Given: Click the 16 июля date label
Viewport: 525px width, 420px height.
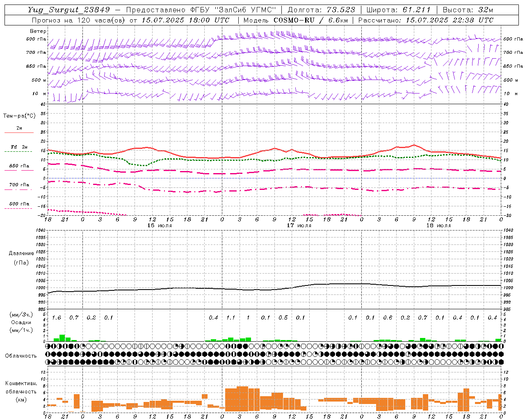Looking at the screenshot, I should [160, 226].
